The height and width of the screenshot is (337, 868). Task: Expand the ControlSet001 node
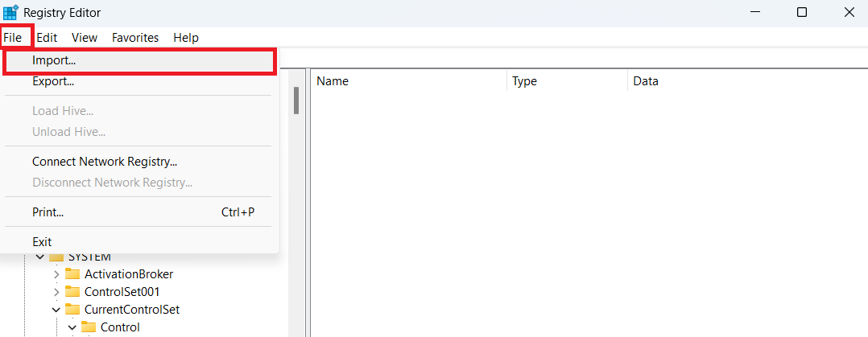point(56,291)
